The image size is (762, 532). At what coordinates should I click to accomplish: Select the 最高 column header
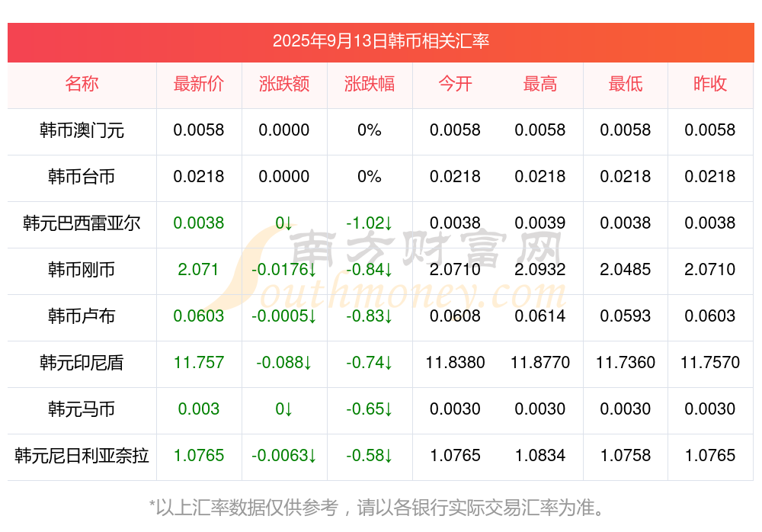540,84
